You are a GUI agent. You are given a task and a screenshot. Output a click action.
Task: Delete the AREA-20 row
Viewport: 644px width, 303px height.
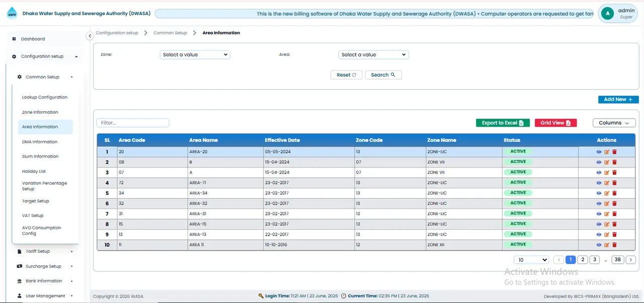[614, 152]
